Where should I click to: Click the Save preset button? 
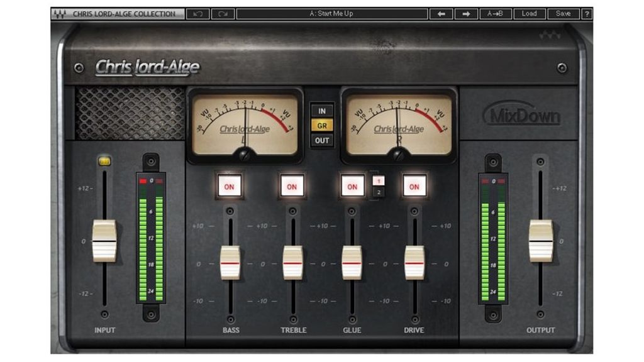pos(563,13)
